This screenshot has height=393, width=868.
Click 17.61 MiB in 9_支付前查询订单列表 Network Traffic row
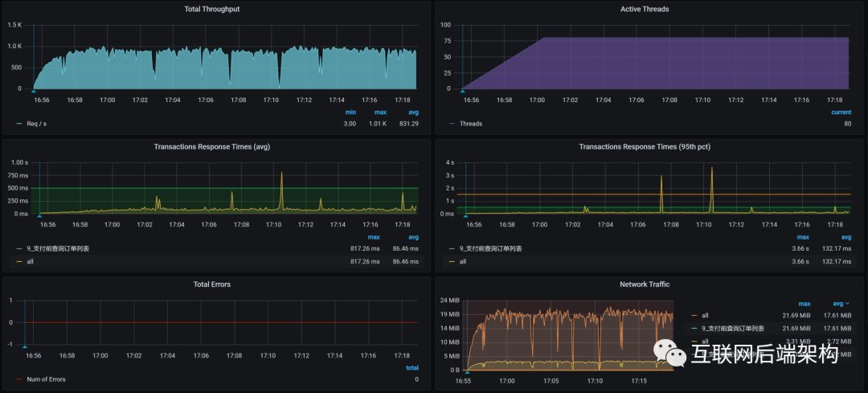click(x=837, y=328)
